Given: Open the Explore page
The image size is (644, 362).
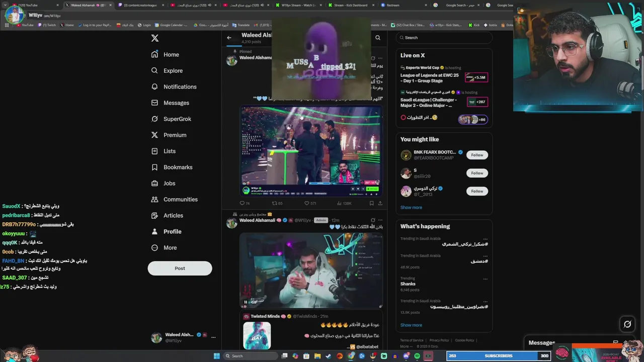Looking at the screenshot, I should click(x=167, y=70).
